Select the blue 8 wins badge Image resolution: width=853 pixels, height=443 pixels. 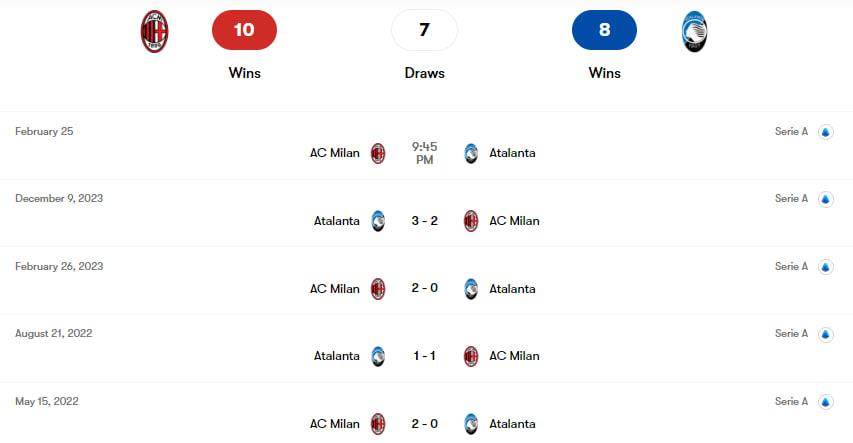tap(604, 30)
